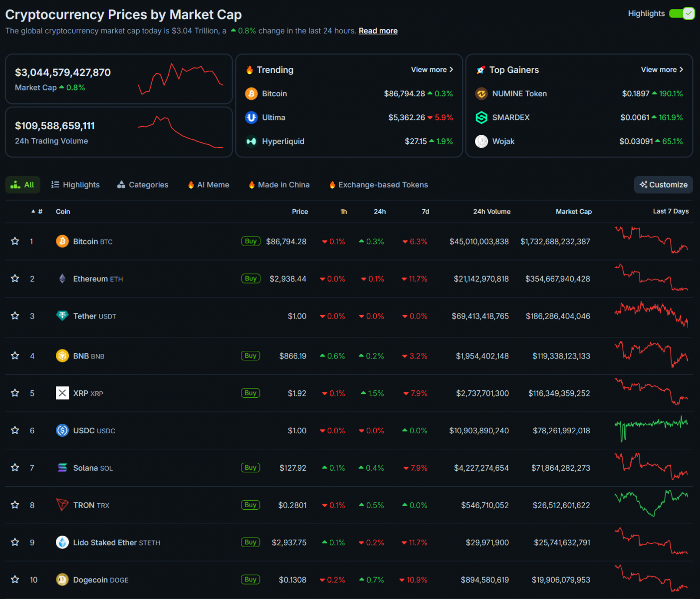This screenshot has width=700, height=599.
Task: Favorite Bitcoin using its star icon
Action: 15,241
